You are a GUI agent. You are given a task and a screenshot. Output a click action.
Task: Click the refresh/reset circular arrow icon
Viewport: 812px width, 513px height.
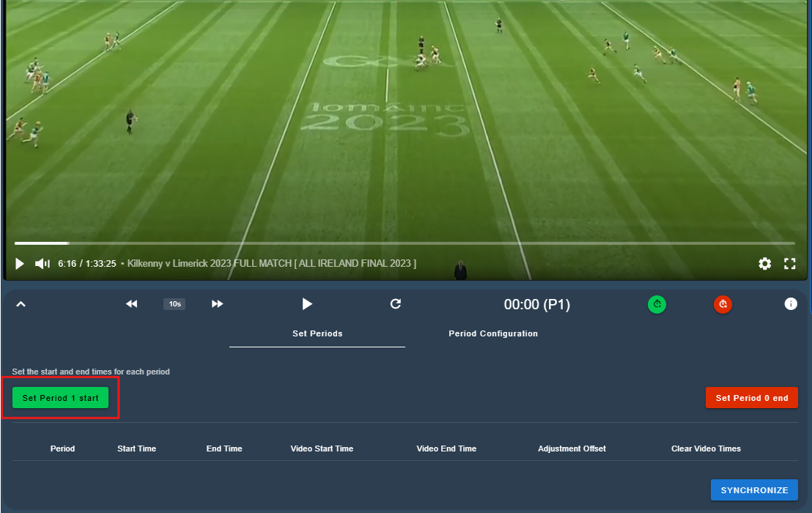click(x=396, y=303)
